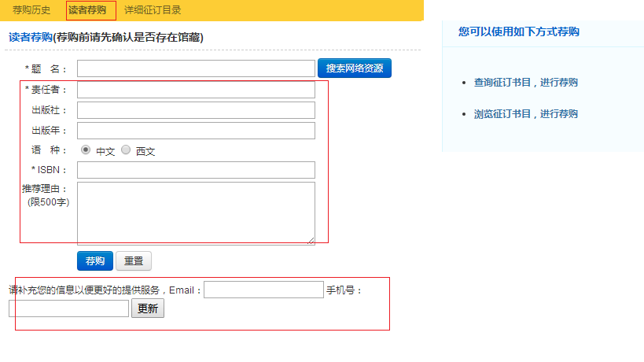Screen dimensions: 644x362
Task: Go to the 详细征订目录 tab
Action: (153, 10)
